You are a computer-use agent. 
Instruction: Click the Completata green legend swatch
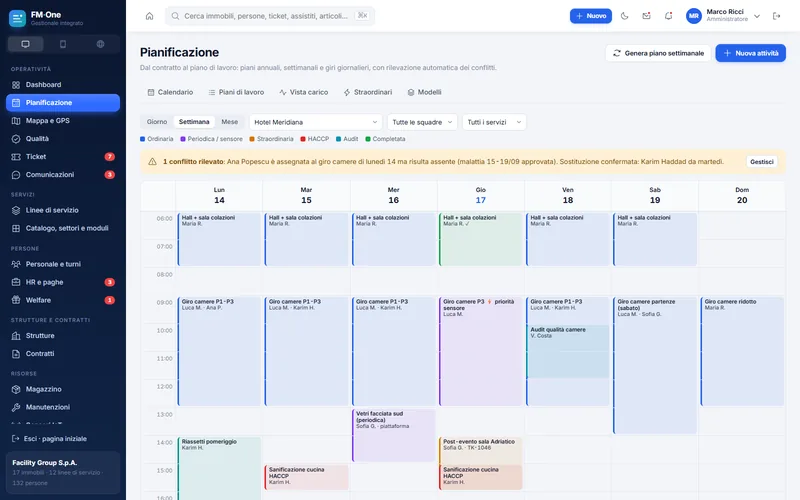[368, 139]
